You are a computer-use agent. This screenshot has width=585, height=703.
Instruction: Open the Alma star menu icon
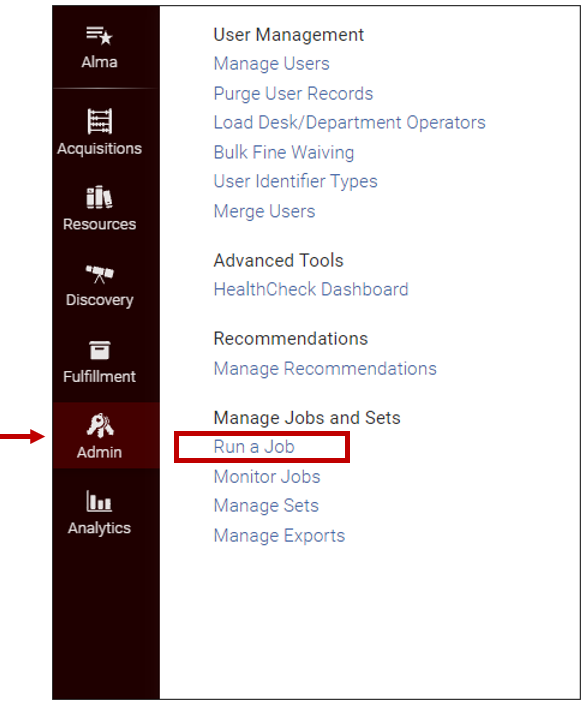(x=100, y=35)
